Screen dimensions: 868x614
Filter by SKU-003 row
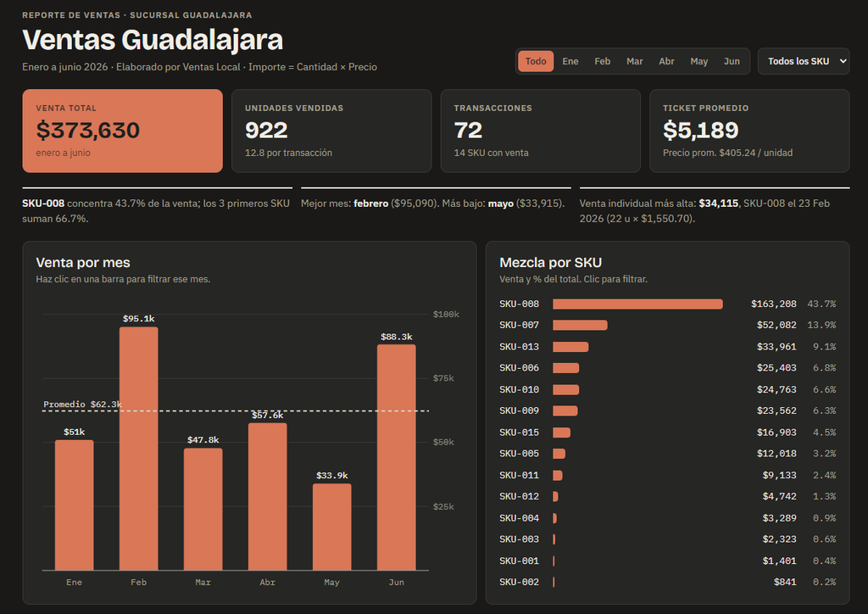tap(668, 539)
